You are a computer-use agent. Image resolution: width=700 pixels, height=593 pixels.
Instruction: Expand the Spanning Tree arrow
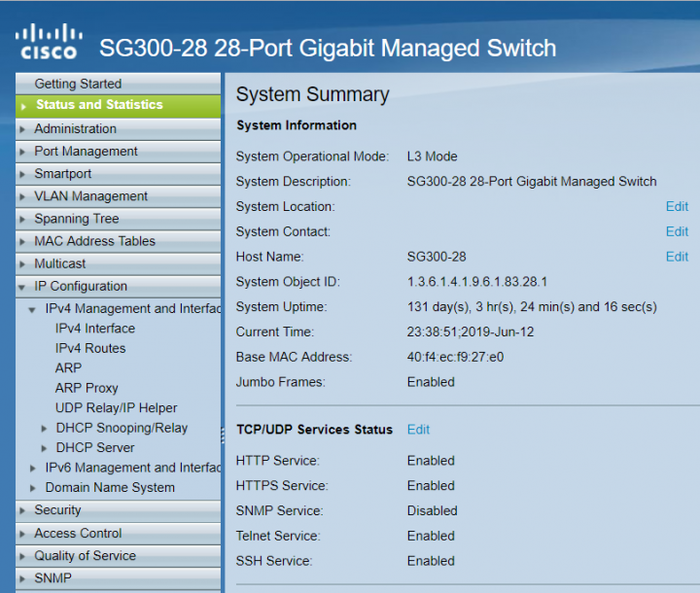[x=22, y=220]
